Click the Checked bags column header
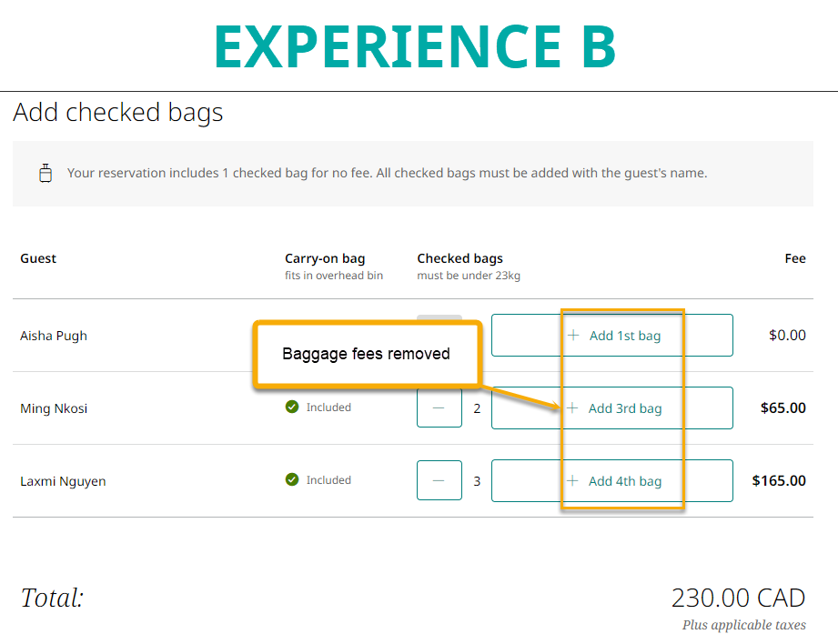The image size is (838, 644). pos(459,258)
